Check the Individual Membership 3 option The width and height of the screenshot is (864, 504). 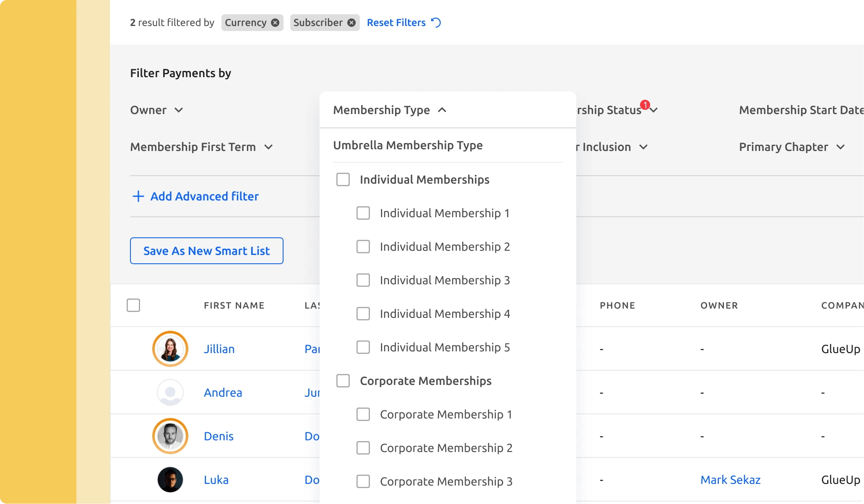click(x=363, y=280)
